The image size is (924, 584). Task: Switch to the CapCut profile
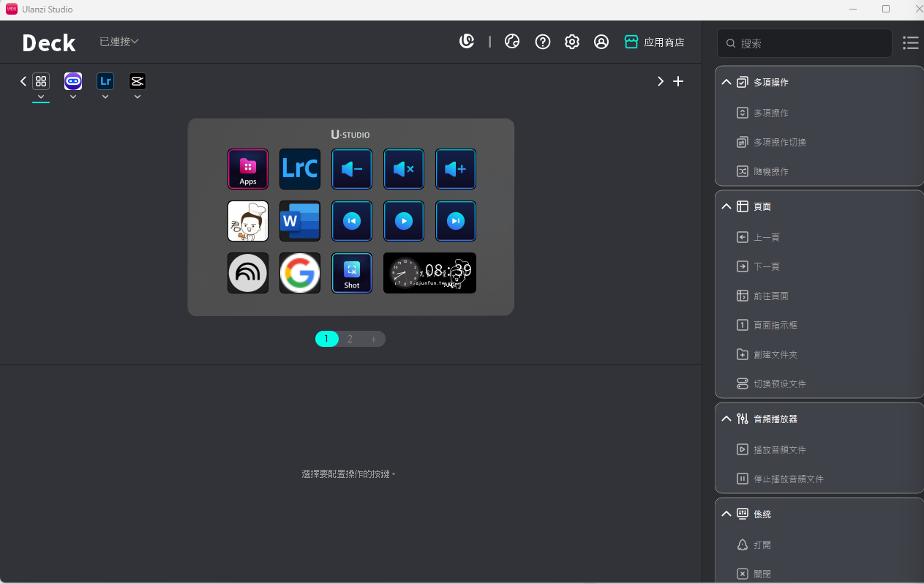tap(138, 81)
